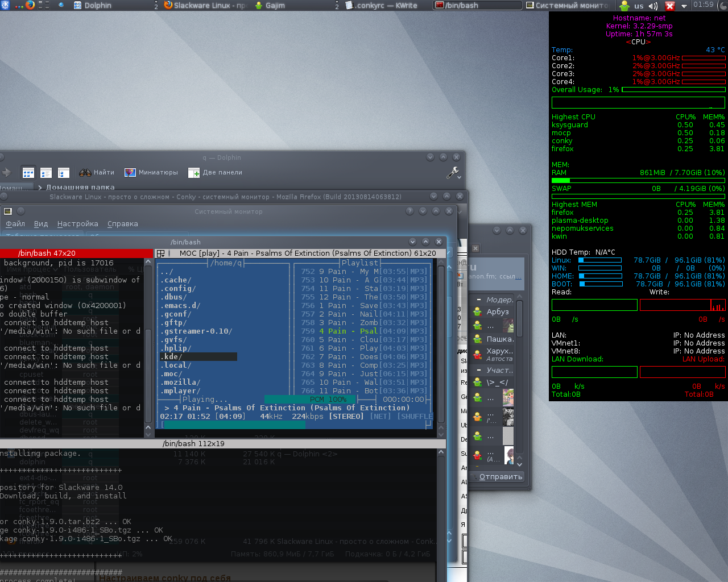Click Dolphin's forward arrow button
This screenshot has width=728, height=582.
6,172
